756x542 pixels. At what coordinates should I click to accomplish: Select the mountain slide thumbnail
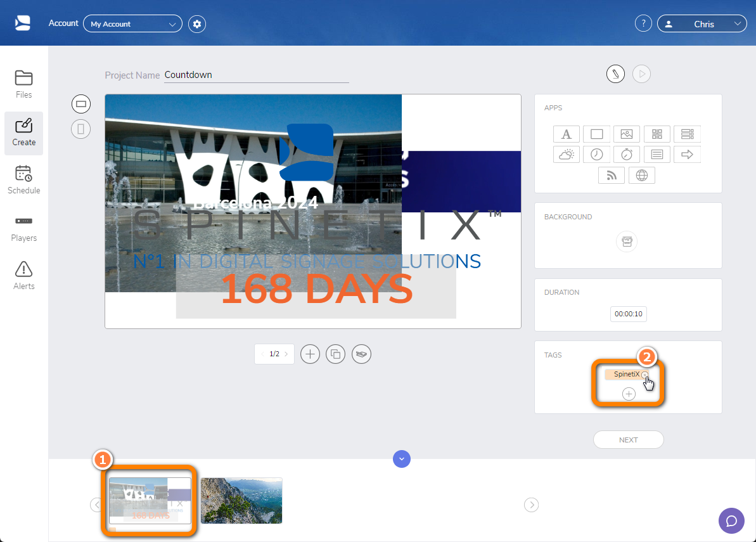pyautogui.click(x=241, y=501)
